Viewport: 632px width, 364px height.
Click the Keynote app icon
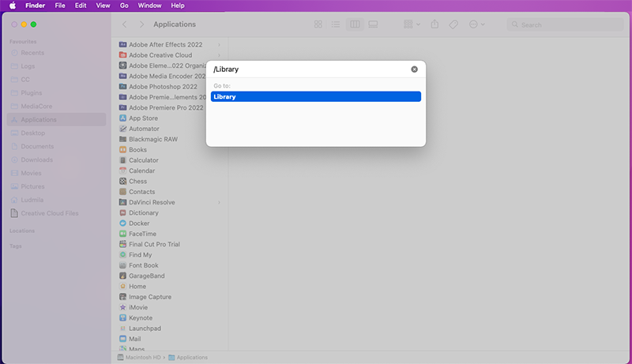(123, 317)
